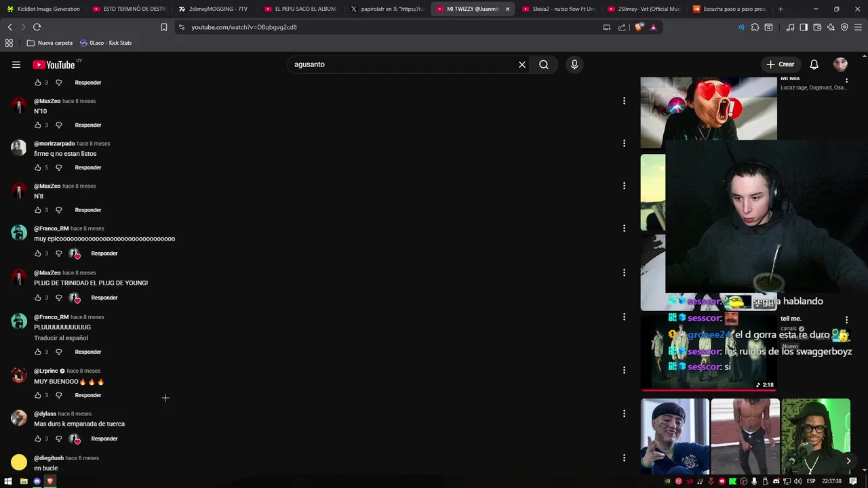Open @diegitush channel name

49,458
